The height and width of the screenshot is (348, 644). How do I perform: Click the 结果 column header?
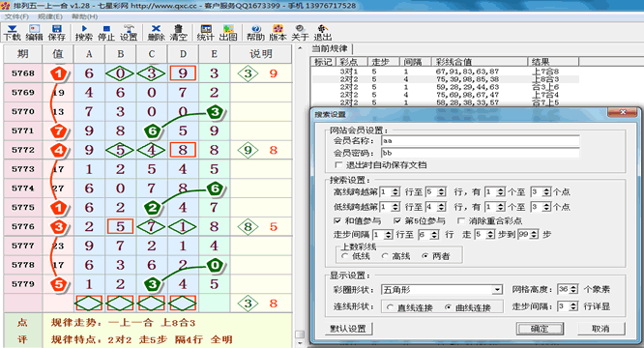[x=553, y=62]
